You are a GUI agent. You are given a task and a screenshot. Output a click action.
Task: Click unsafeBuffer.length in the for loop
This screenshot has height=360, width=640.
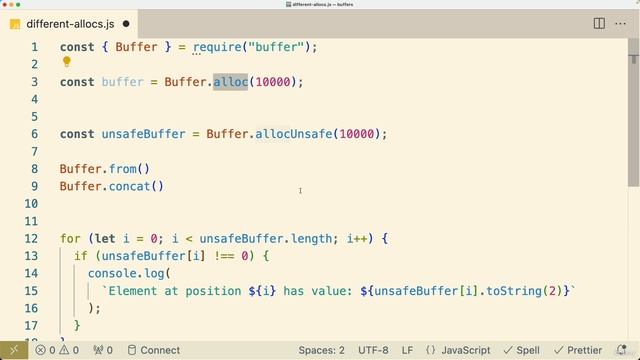(x=266, y=239)
